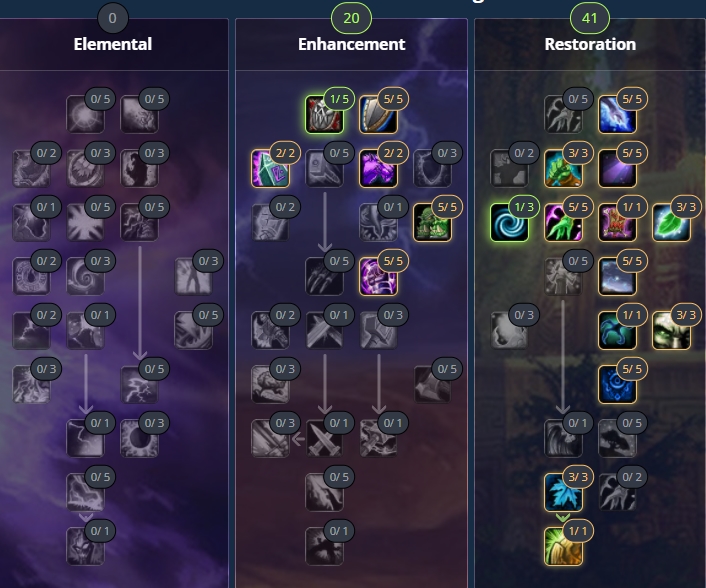Add a point to the 1/3 blue swirl talent
This screenshot has height=588, width=706.
509,223
